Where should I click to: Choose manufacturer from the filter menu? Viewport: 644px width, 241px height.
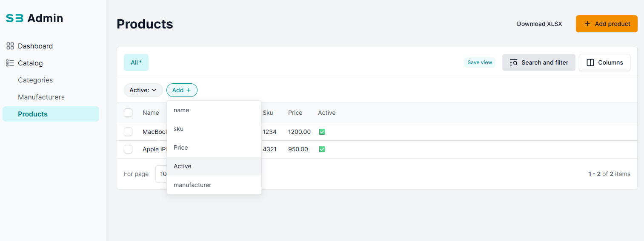(x=192, y=185)
